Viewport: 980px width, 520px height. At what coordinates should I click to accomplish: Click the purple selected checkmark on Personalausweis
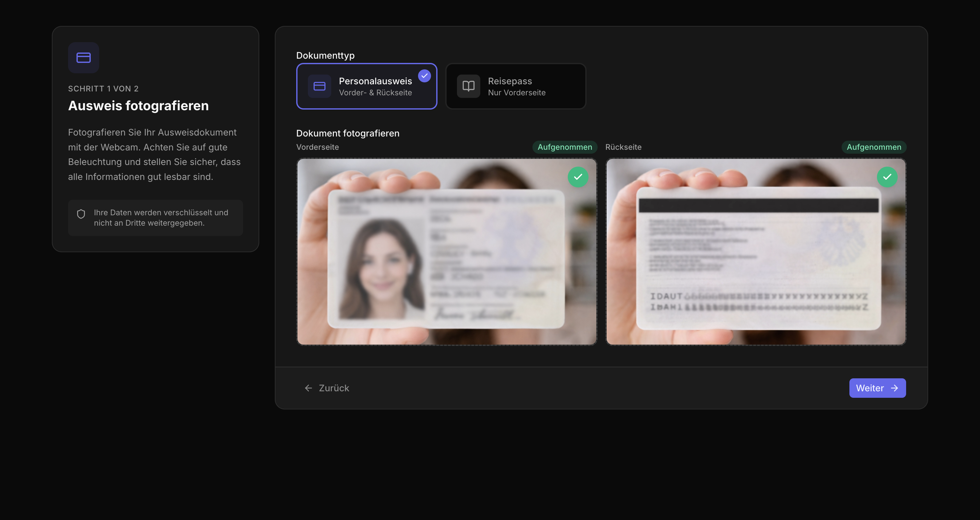pos(424,76)
